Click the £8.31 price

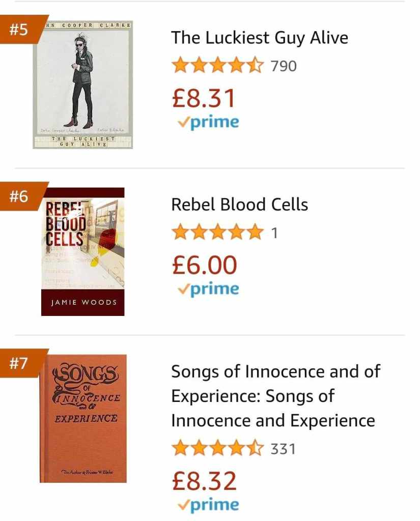(x=204, y=98)
